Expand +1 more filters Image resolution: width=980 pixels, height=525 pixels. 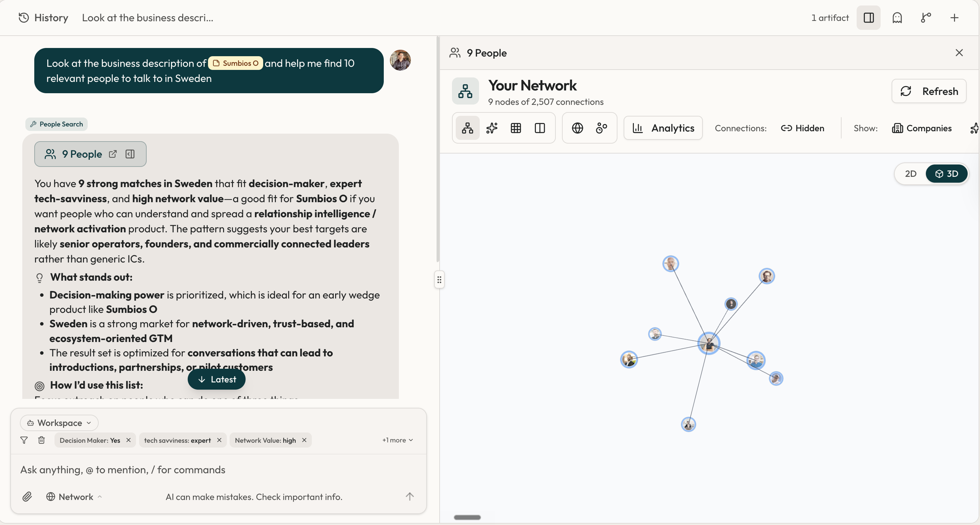(397, 440)
